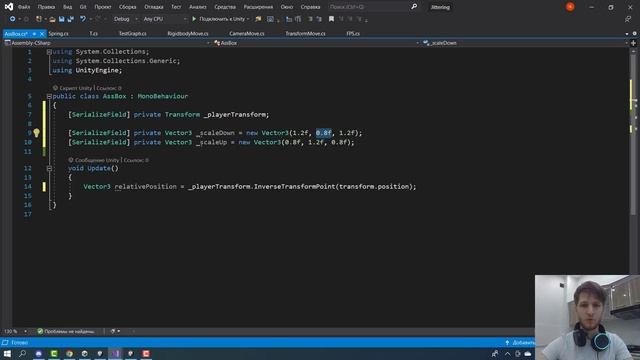Screen dimensions: 640x360
Task: Open the Сборка menu
Action: [x=127, y=7]
